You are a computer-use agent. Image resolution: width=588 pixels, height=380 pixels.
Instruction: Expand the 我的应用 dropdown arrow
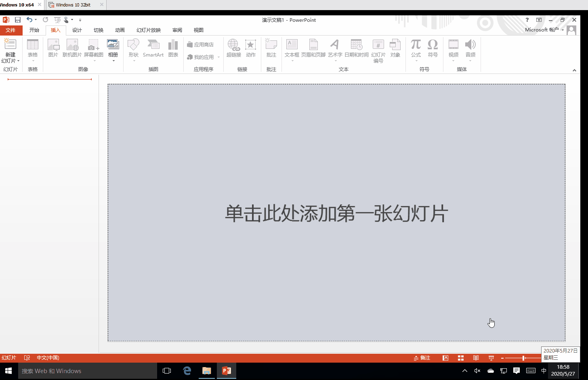(218, 57)
